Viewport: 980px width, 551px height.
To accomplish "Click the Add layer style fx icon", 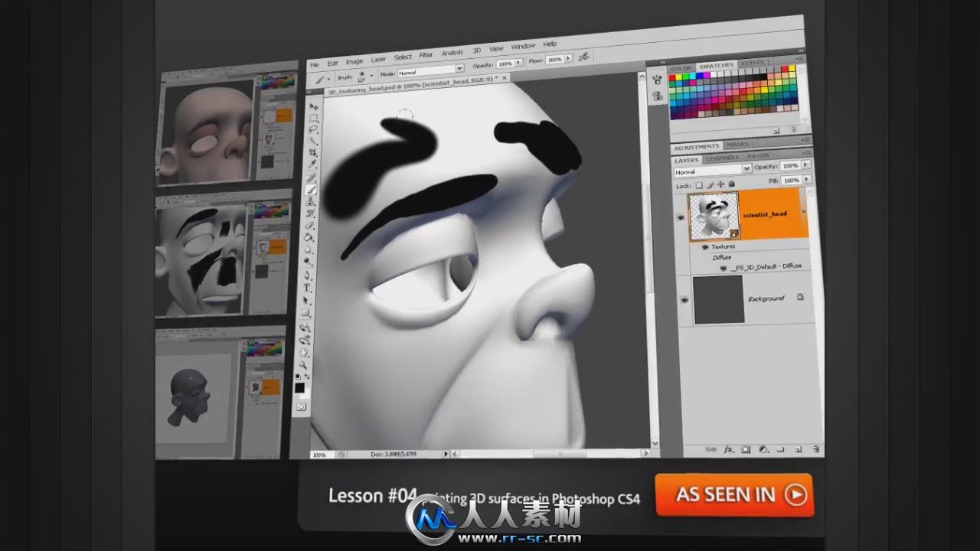I will tap(730, 449).
